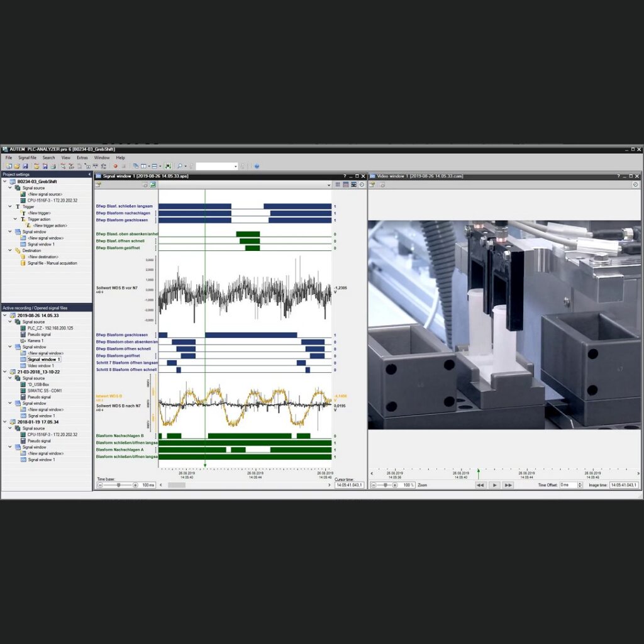This screenshot has height=644, width=644.
Task: Click the Kamera 1 camera icon
Action: click(x=23, y=340)
